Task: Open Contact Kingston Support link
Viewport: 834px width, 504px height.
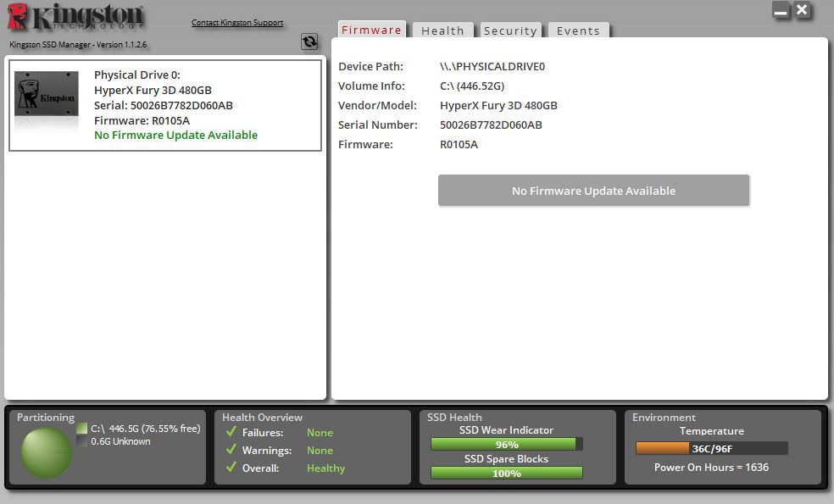Action: [237, 22]
